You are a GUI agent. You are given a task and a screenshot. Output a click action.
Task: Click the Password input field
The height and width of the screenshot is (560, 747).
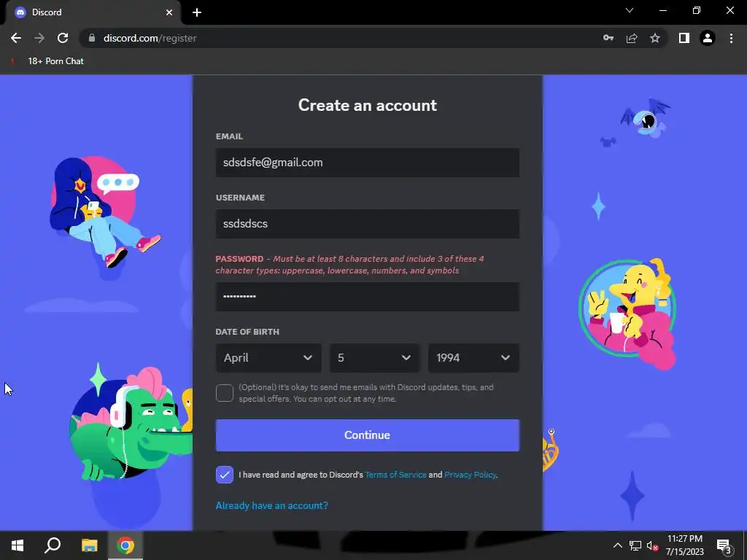coord(368,297)
